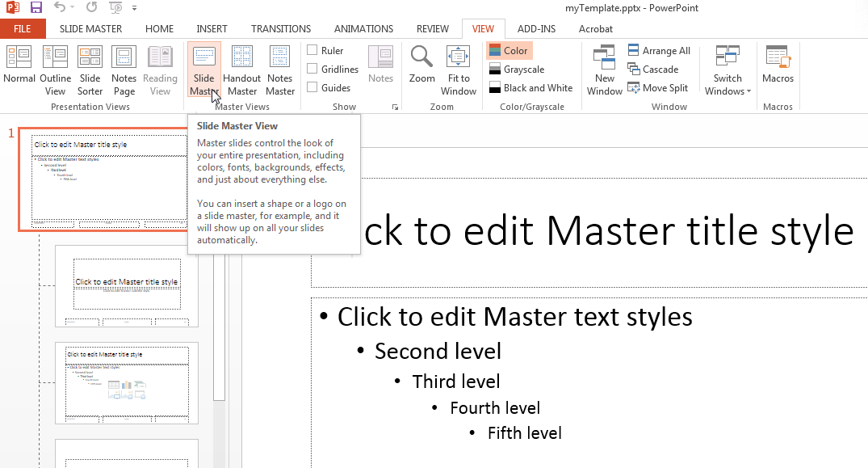
Task: Open the Handout Master
Action: pos(241,69)
